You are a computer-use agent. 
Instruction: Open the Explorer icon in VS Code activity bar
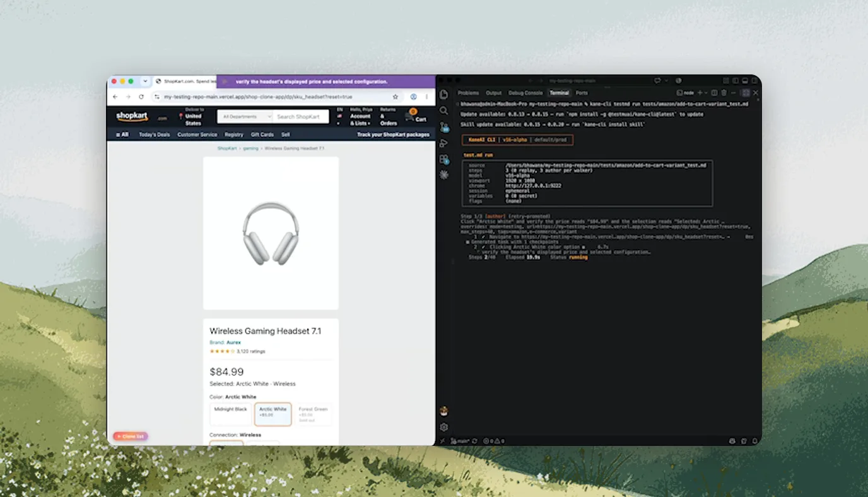(444, 94)
